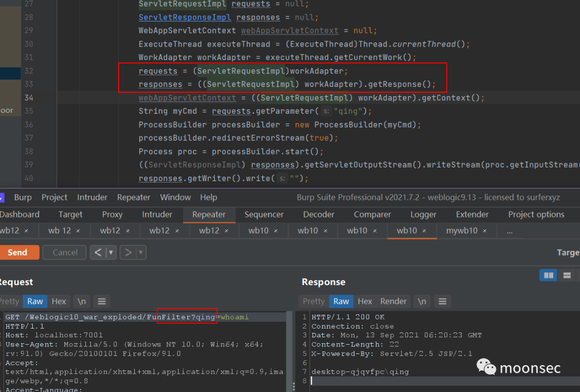The width and height of the screenshot is (580, 392).
Task: Select Hex view in Response panel
Action: (365, 301)
